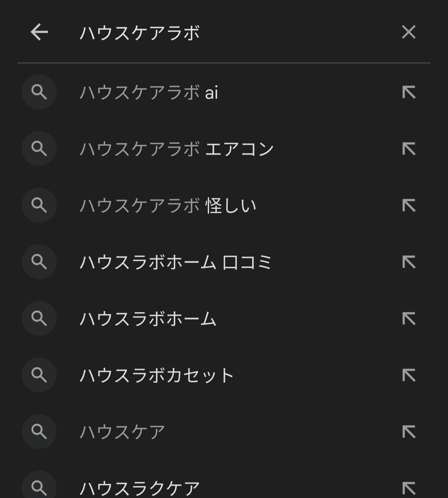Tap search icon next to ハウスラボホーム
This screenshot has width=448, height=498.
(39, 319)
